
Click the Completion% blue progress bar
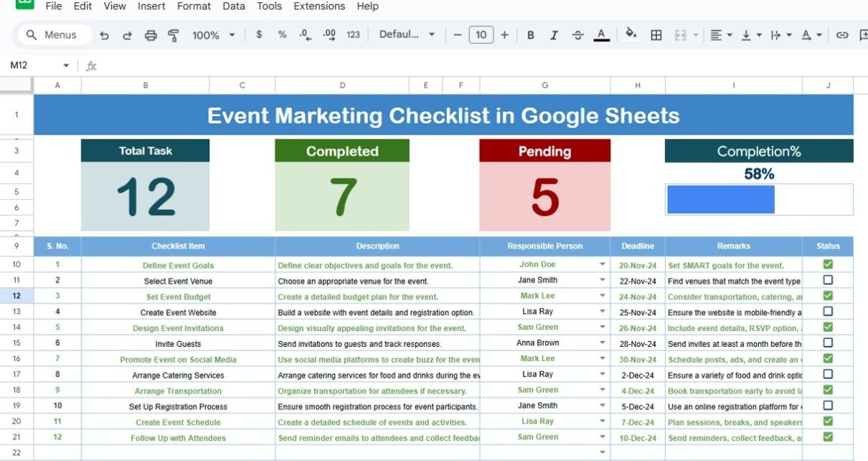pos(721,200)
